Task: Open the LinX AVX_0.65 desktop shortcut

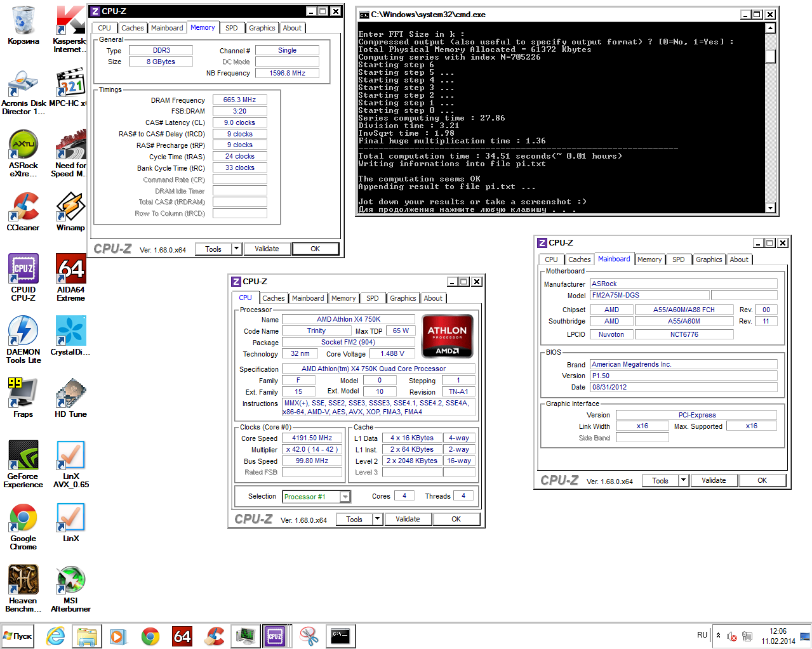Action: 70,464
